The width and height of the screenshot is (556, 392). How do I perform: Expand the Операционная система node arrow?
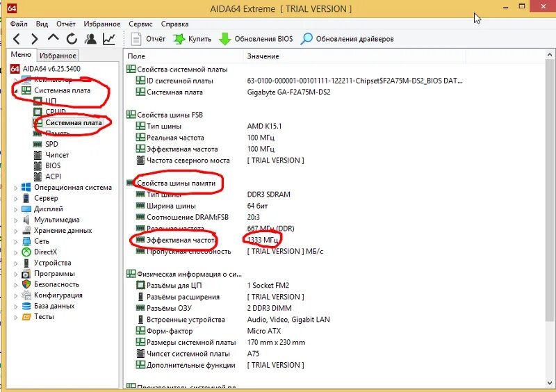point(15,188)
